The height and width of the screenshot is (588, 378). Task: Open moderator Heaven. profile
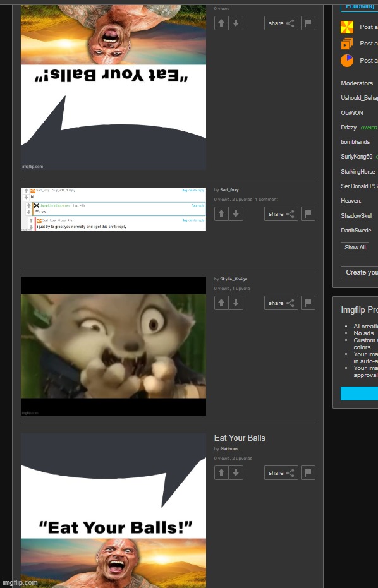pos(351,201)
